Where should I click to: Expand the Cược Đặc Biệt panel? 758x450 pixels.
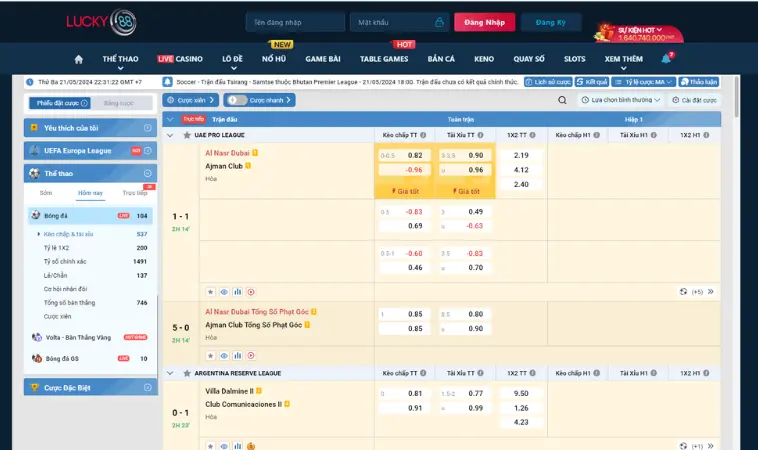coord(148,388)
